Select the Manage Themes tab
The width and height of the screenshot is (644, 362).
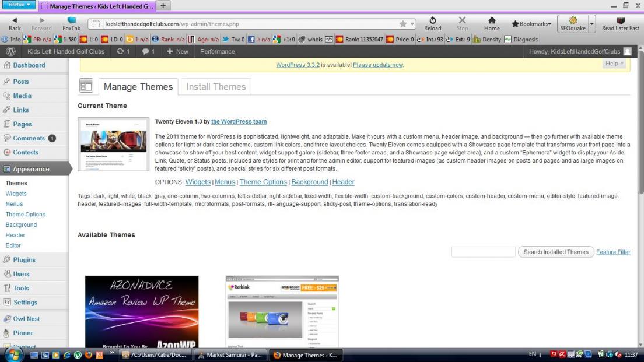tap(138, 87)
